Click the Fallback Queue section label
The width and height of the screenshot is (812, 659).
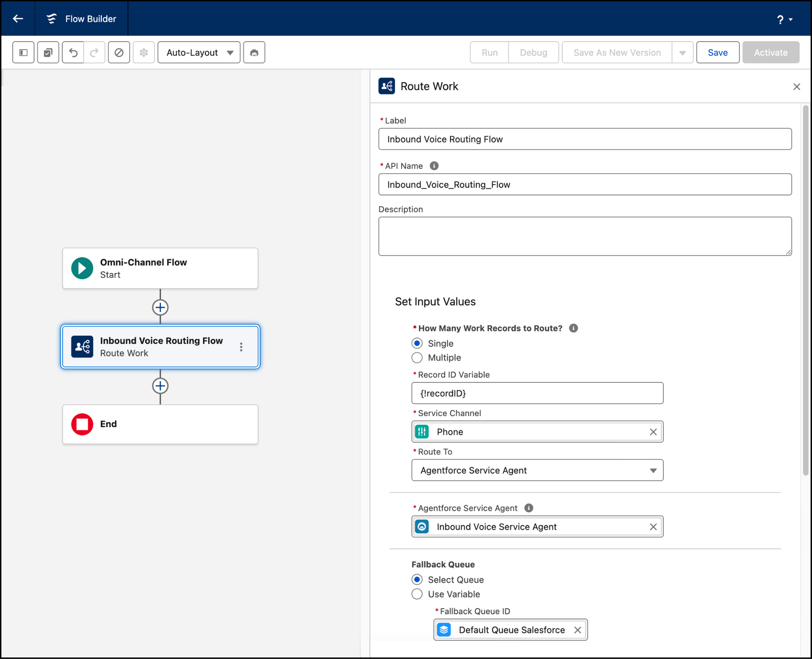(x=443, y=564)
